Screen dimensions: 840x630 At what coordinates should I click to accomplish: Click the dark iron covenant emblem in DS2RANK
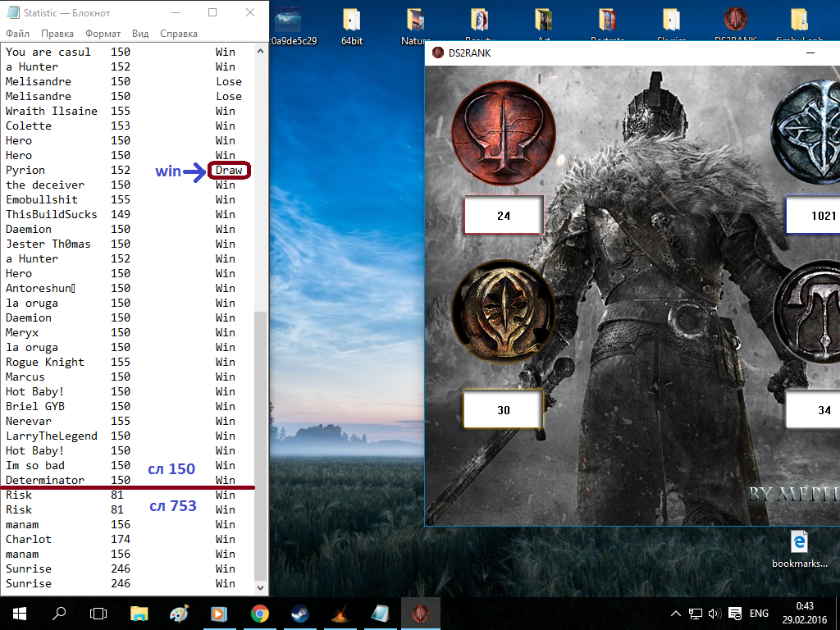point(809,313)
